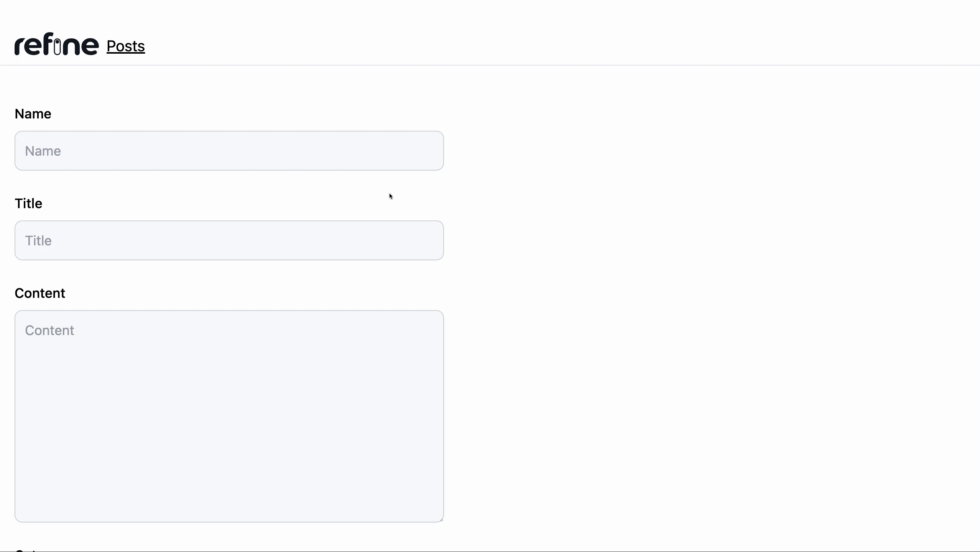
Task: Focus the Title field below the Name field
Action: click(229, 240)
